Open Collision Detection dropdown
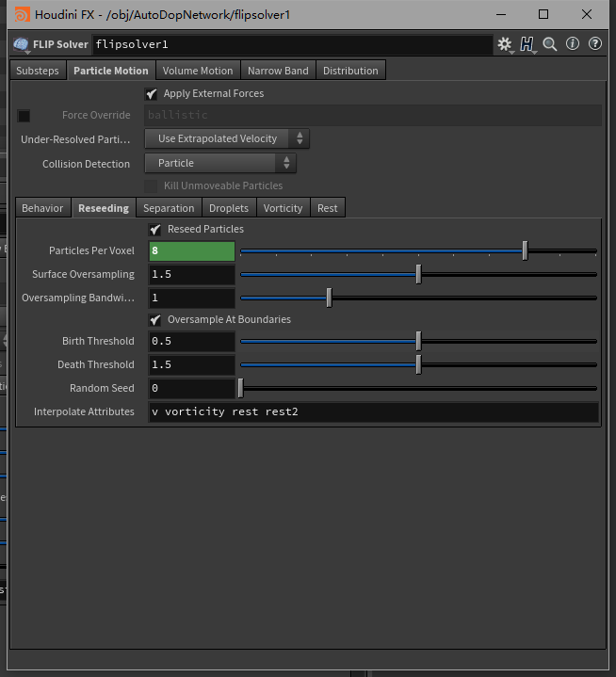The height and width of the screenshot is (677, 616). [220, 163]
